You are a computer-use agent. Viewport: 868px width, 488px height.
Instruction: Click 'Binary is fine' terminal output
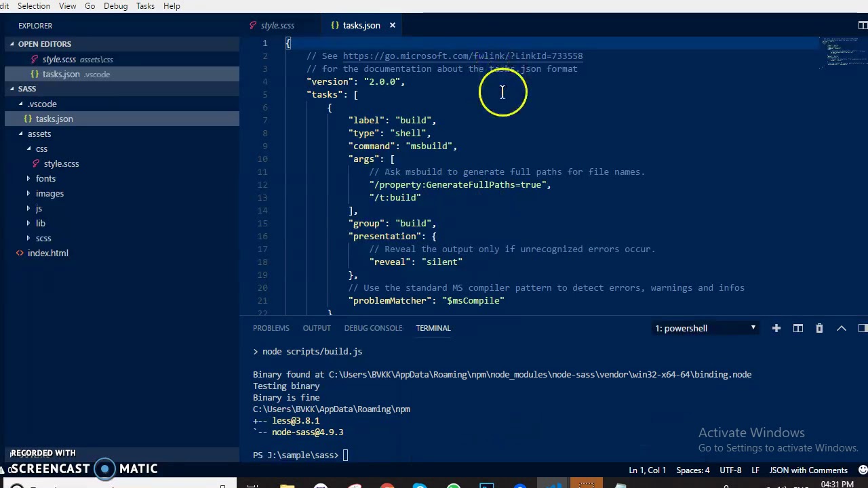click(286, 398)
